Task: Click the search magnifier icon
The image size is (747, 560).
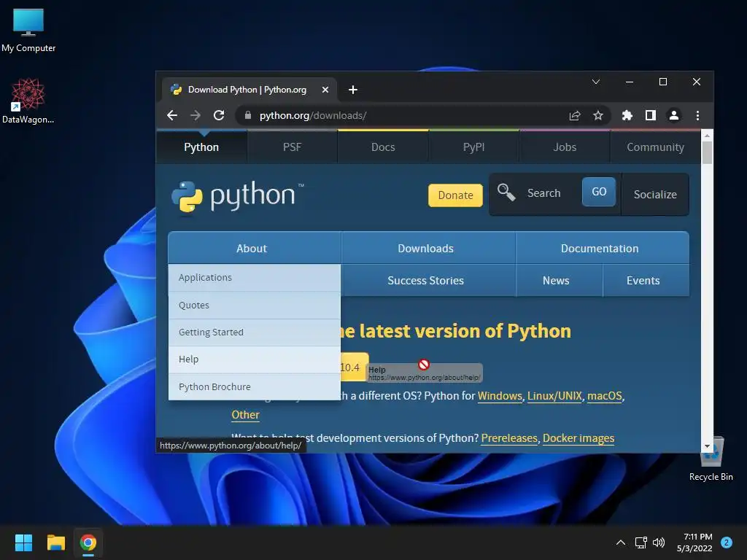Action: (x=506, y=192)
